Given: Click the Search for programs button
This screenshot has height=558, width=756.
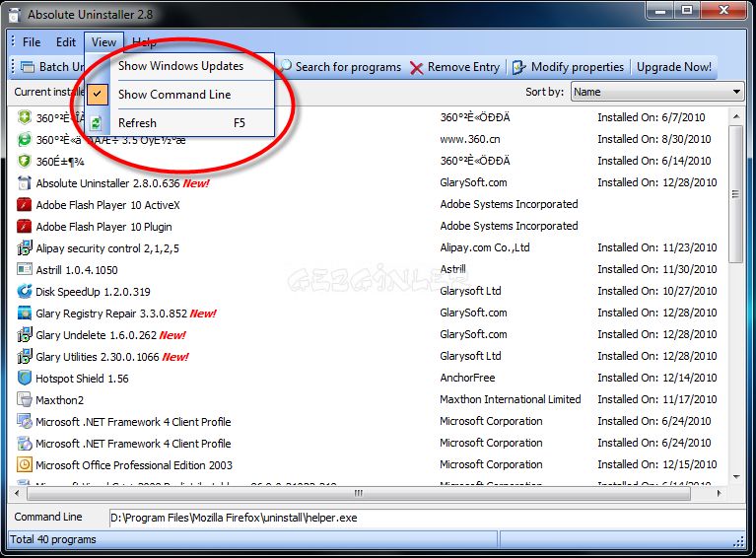Looking at the screenshot, I should click(340, 67).
